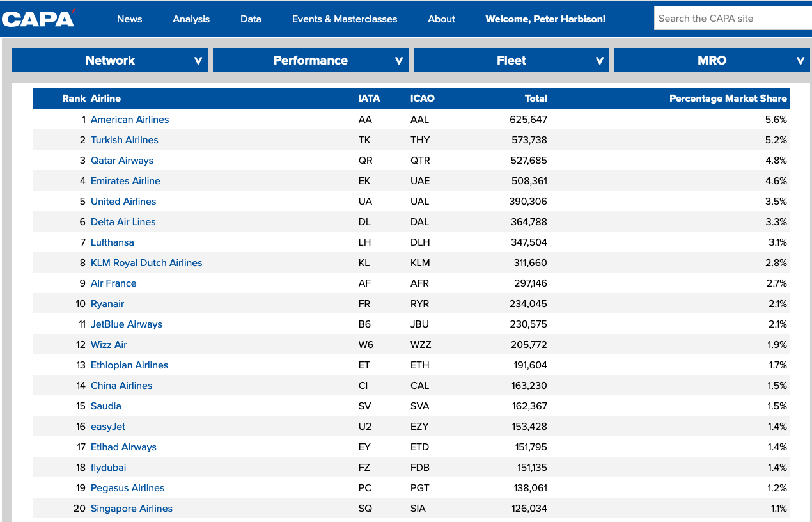Select ICAO code DLH
812x522 pixels.
[420, 242]
